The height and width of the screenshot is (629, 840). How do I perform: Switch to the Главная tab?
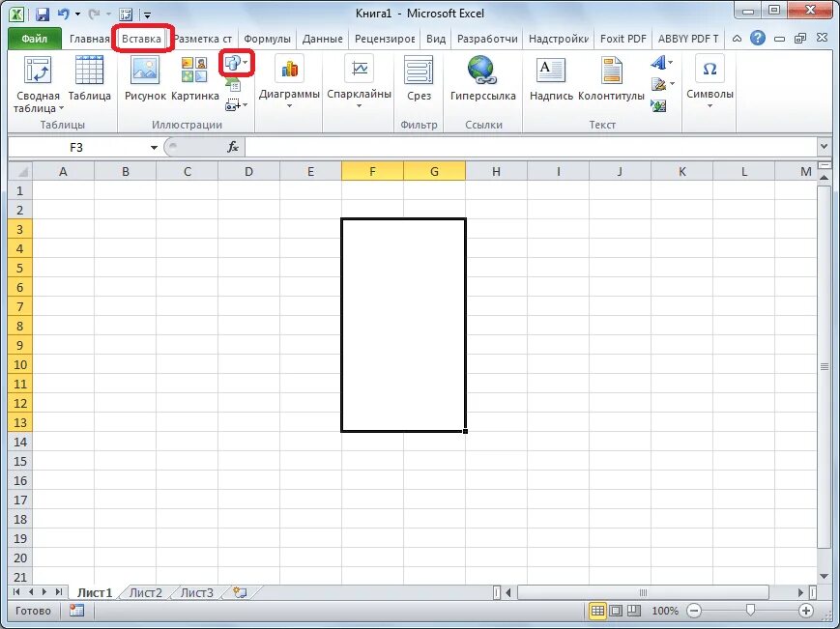[x=89, y=39]
